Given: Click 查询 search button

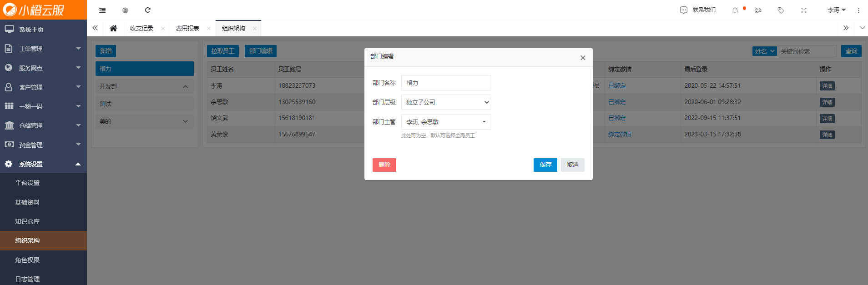Looking at the screenshot, I should tap(851, 51).
